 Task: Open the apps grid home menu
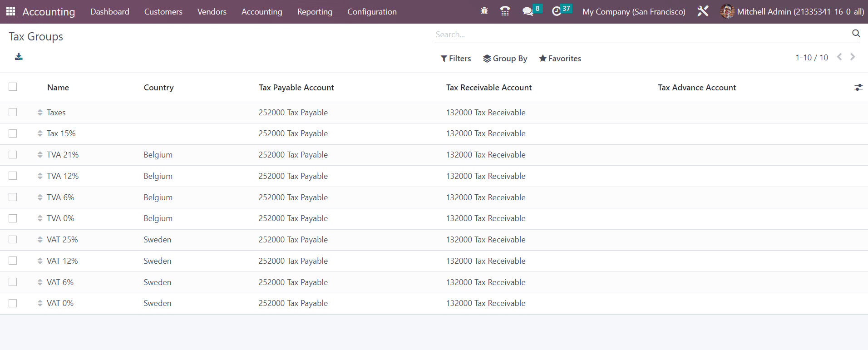point(10,11)
